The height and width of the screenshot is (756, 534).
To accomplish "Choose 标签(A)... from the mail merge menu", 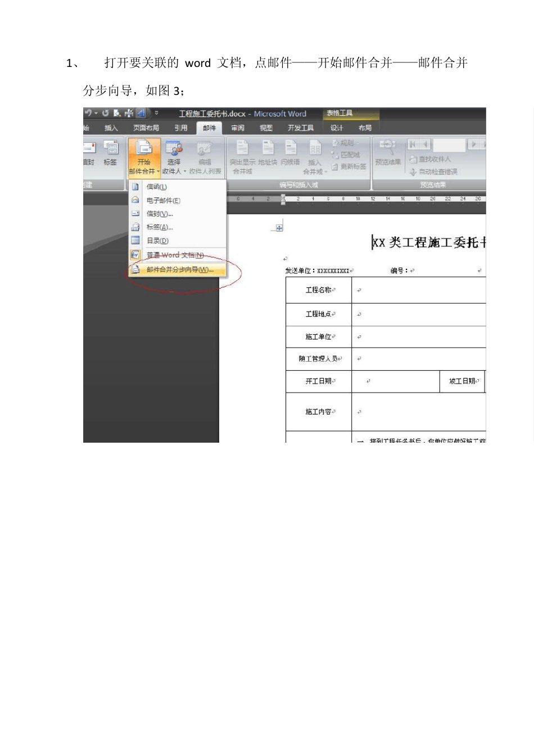I will (x=178, y=227).
